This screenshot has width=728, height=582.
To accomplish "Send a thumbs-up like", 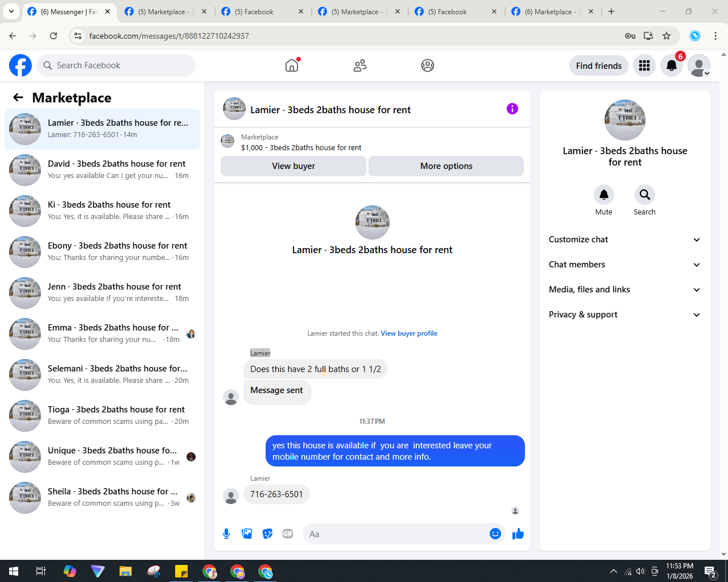I will point(518,534).
